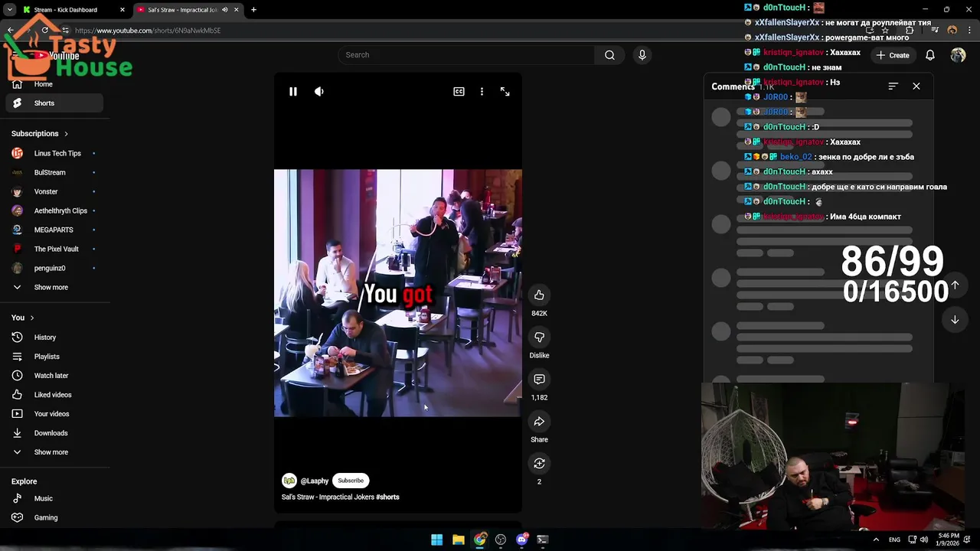
Task: Mute the Sal's Straw tab audio icon
Action: tap(224, 10)
